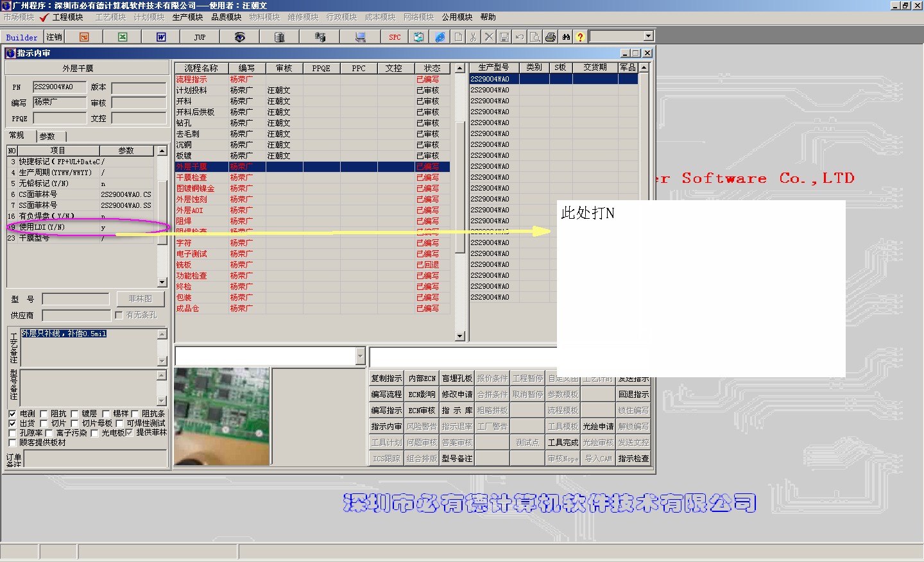Enable the 孔隙率 checkbox
The width and height of the screenshot is (924, 562).
pos(12,433)
